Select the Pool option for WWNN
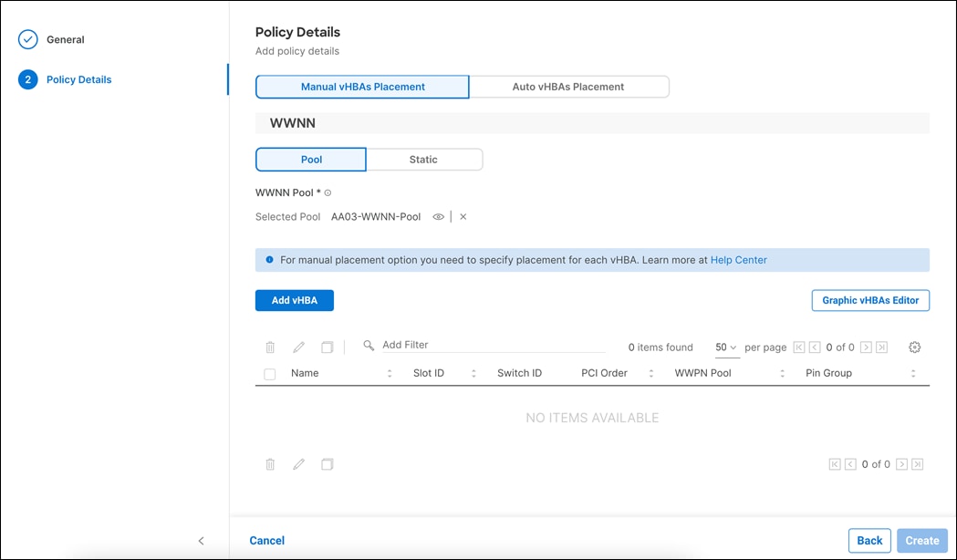Viewport: 957px width, 560px height. pos(310,159)
